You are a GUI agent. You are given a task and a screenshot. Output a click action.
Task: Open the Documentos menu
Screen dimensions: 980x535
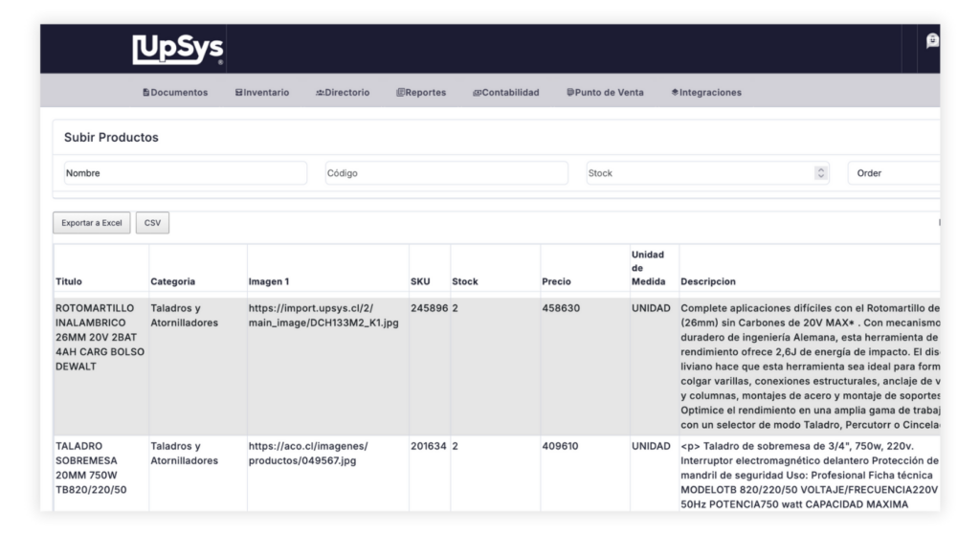[175, 93]
